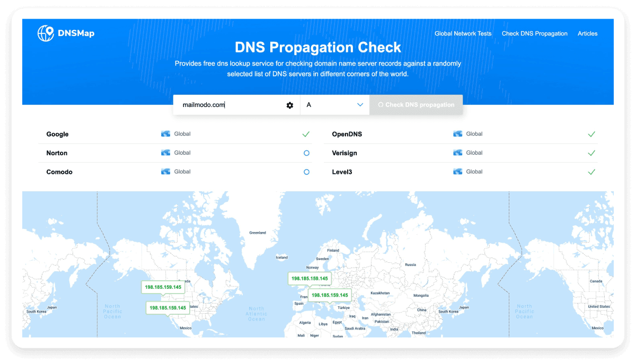Viewport: 636px width, 364px height.
Task: Open Check DNS Propagation menu item
Action: [x=535, y=33]
